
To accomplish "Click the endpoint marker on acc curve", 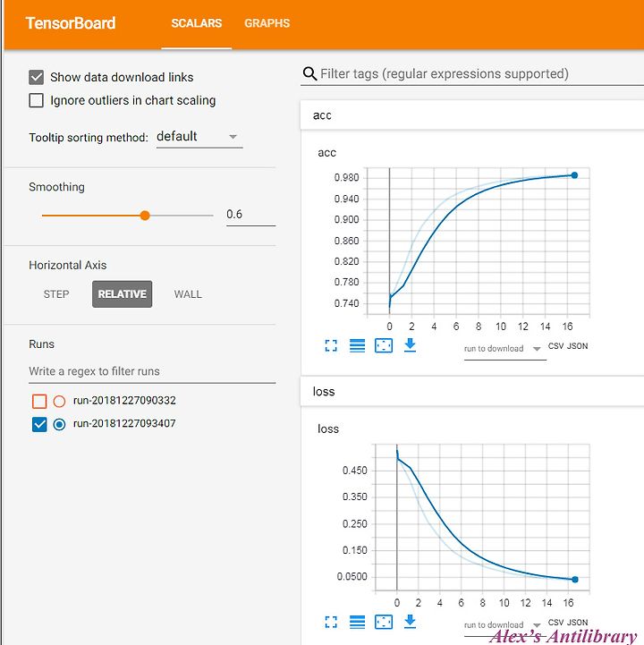I will pos(574,175).
